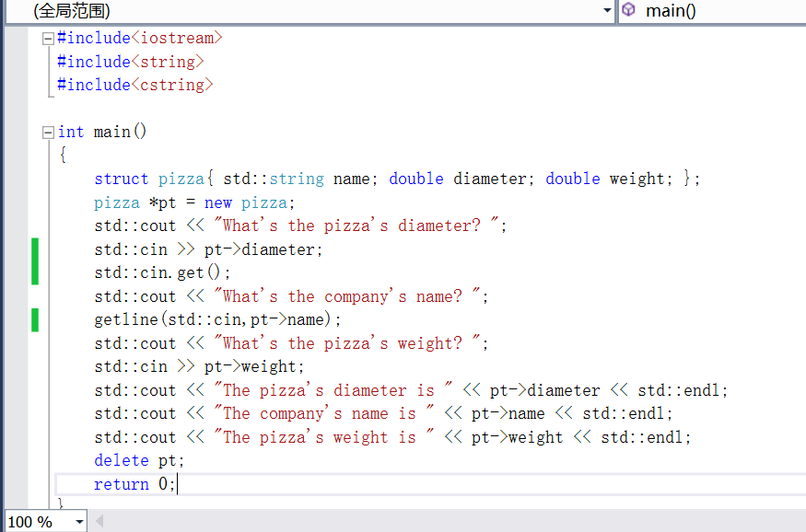
Task: Click the 'std::string name;' member in struct
Action: 300,179
